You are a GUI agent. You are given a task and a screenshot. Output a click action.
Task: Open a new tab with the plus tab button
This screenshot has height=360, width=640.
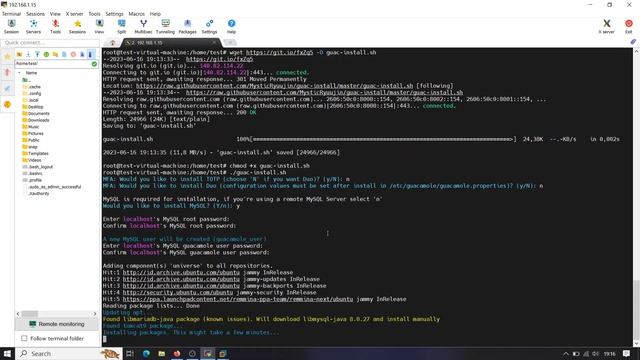click(230, 42)
